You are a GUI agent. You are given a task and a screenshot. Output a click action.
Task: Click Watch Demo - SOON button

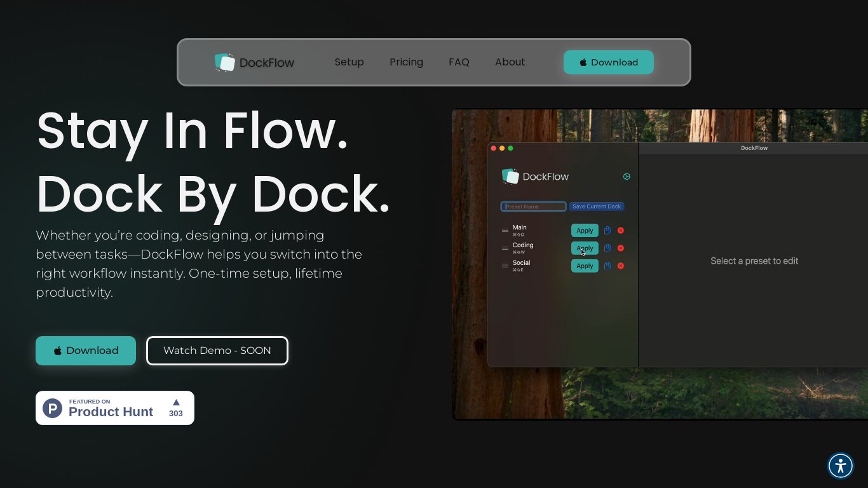(217, 351)
